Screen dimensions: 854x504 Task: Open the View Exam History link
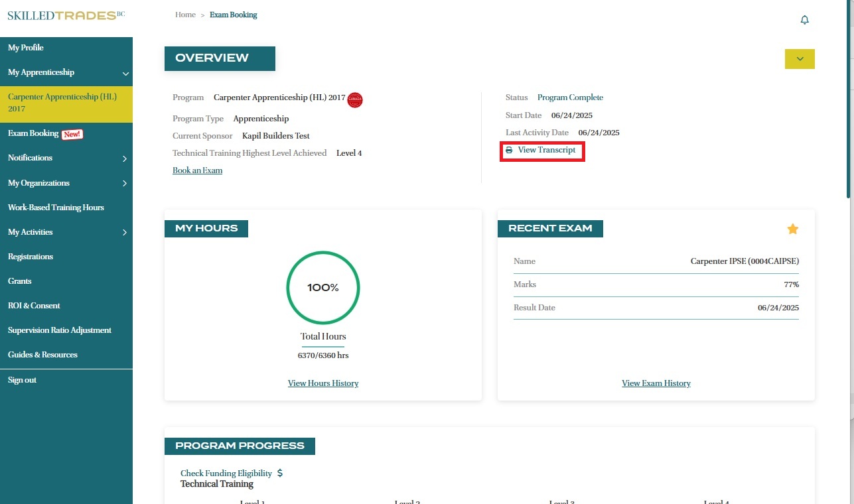point(656,383)
